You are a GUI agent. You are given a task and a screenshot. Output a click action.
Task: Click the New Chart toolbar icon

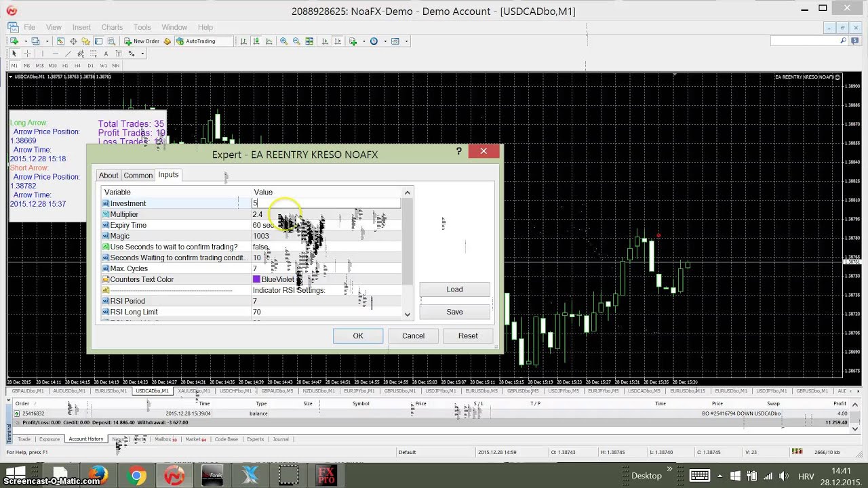coord(14,41)
